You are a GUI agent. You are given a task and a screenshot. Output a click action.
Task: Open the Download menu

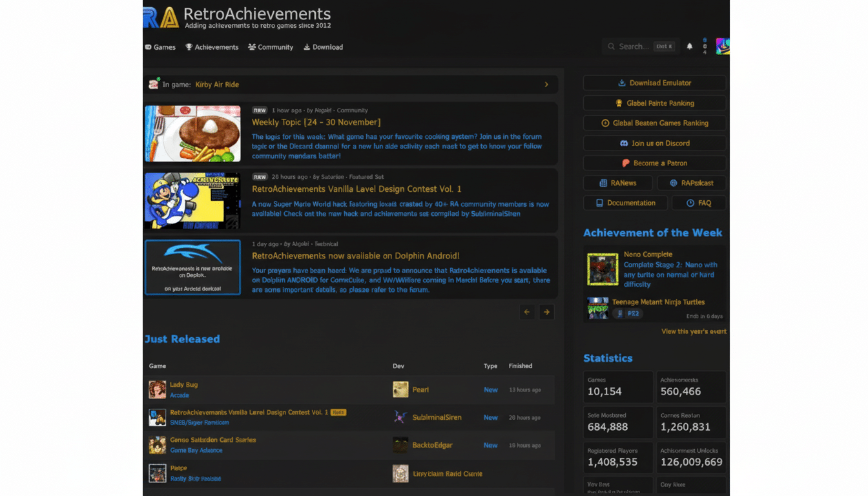click(323, 46)
